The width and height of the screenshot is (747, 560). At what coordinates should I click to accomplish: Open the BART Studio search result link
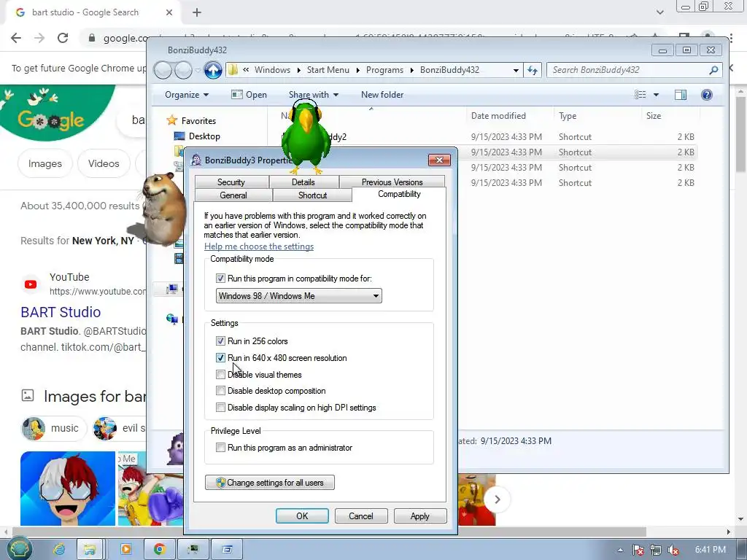tap(61, 312)
